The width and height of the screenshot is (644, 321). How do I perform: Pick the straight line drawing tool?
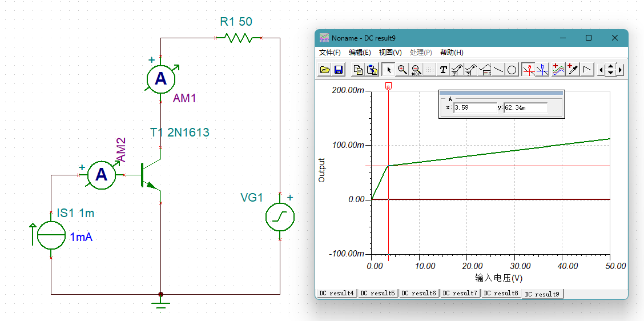tap(498, 70)
